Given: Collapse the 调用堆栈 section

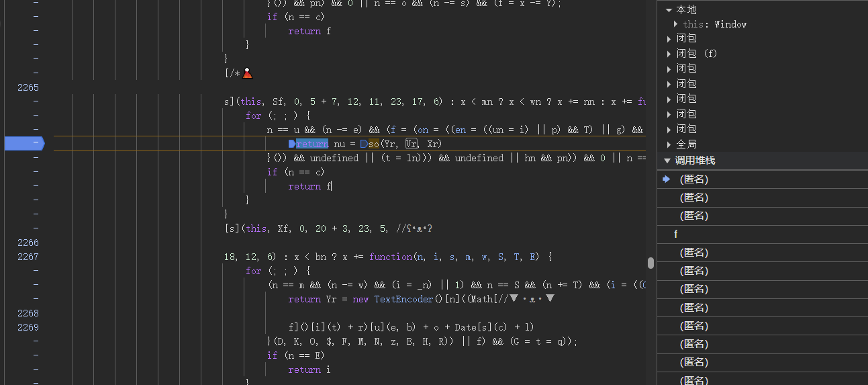Looking at the screenshot, I should click(667, 161).
